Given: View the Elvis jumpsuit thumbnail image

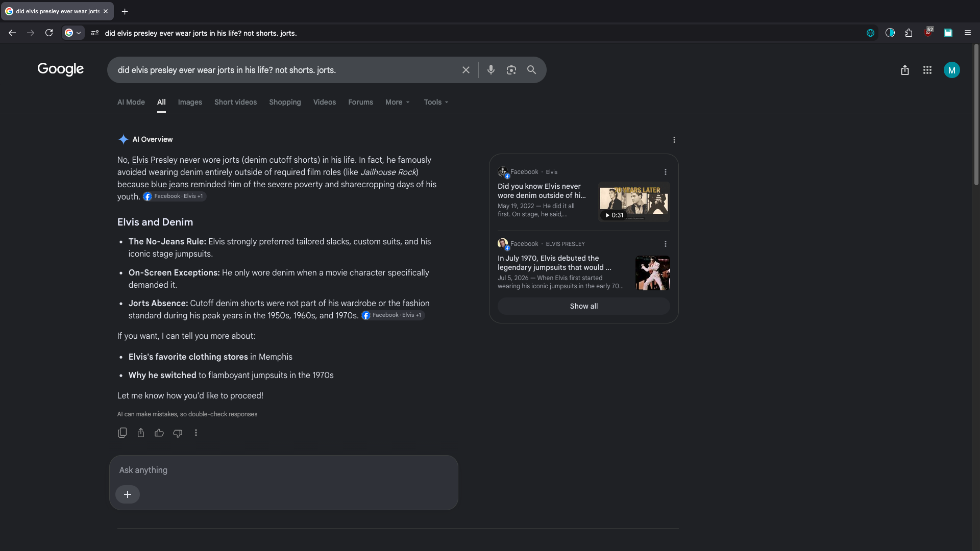Looking at the screenshot, I should click(x=652, y=273).
